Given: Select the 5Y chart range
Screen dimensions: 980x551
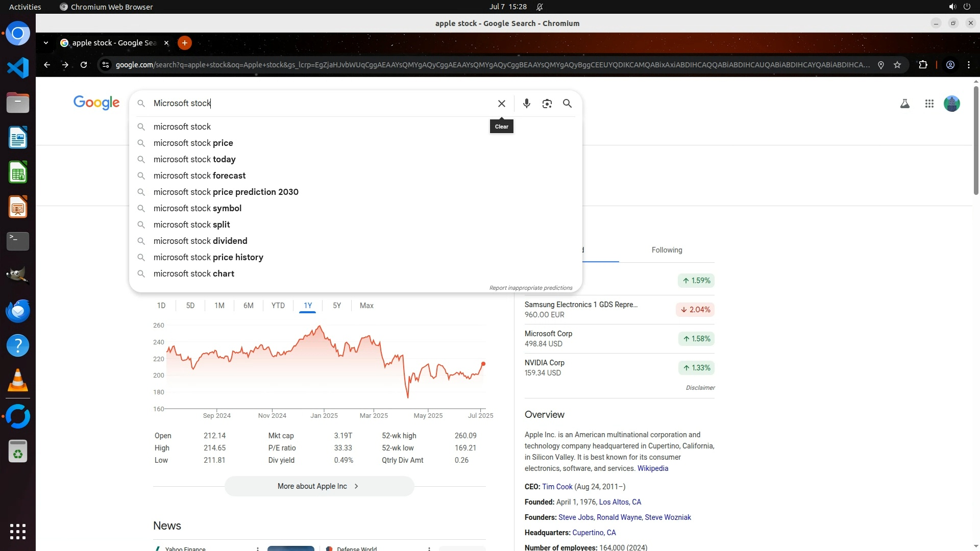Looking at the screenshot, I should click(337, 306).
